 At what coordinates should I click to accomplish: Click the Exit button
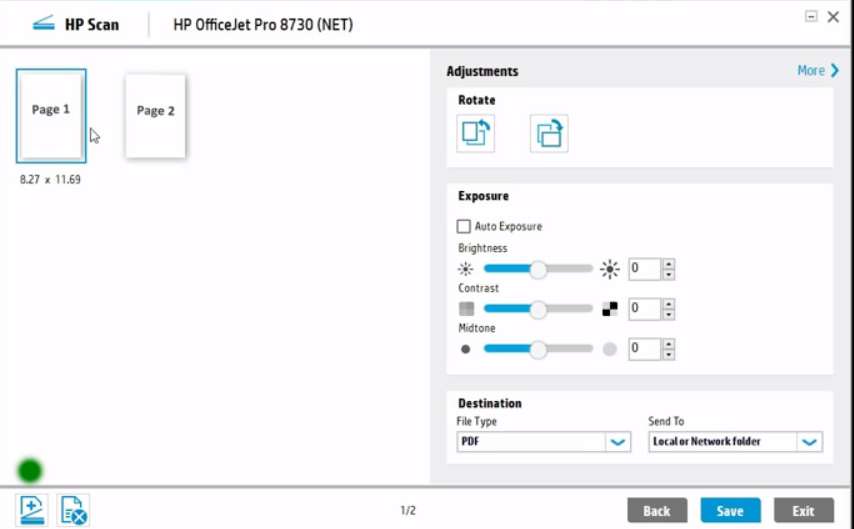pos(803,511)
